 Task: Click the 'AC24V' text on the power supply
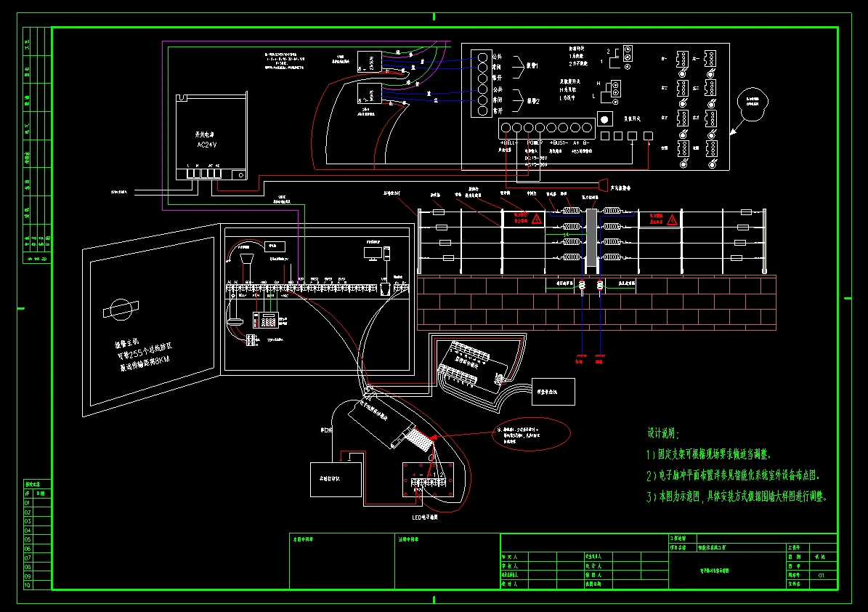point(207,145)
